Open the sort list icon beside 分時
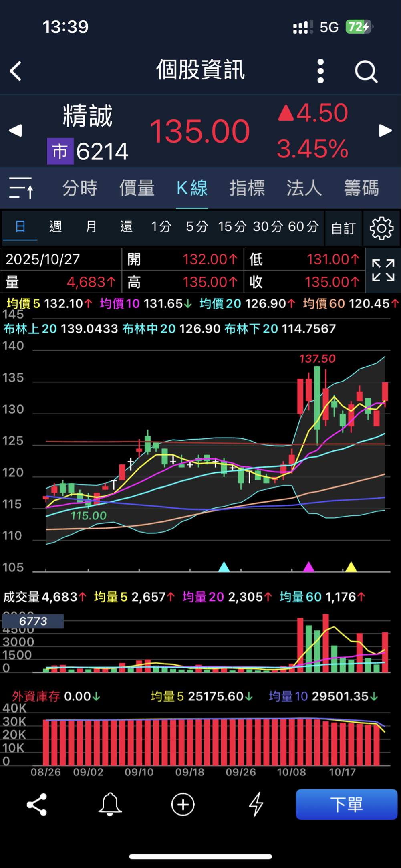This screenshot has height=868, width=401. (22, 188)
